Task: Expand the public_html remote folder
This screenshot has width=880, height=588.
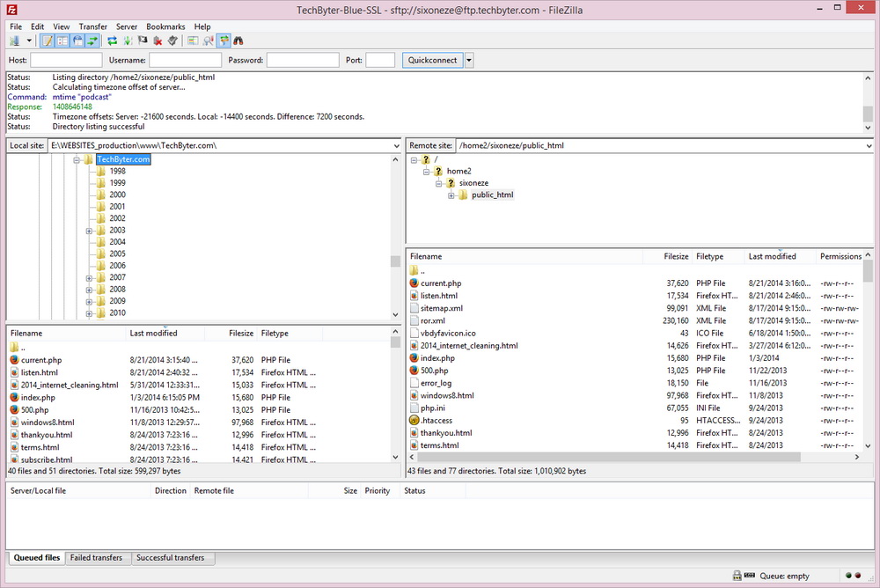Action: point(451,195)
